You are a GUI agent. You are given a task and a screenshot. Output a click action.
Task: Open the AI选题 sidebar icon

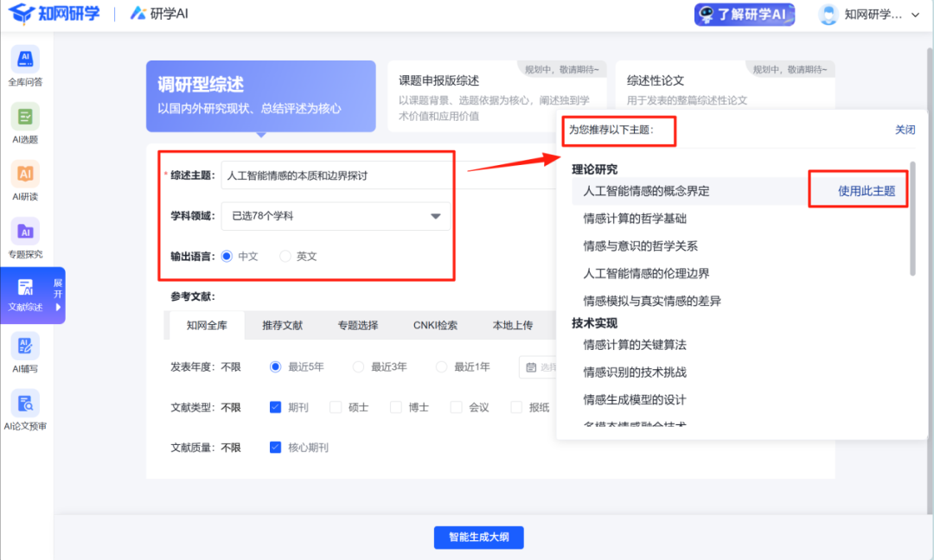pyautogui.click(x=25, y=117)
